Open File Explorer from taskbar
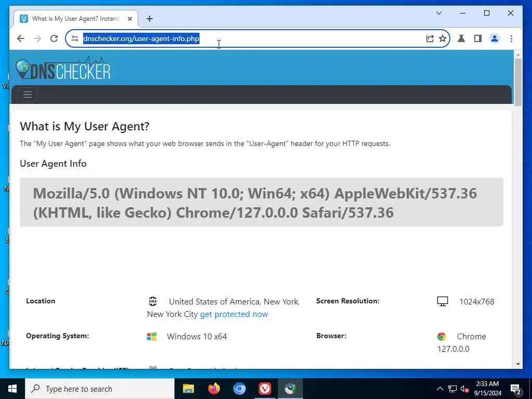532x399 pixels. pyautogui.click(x=188, y=389)
